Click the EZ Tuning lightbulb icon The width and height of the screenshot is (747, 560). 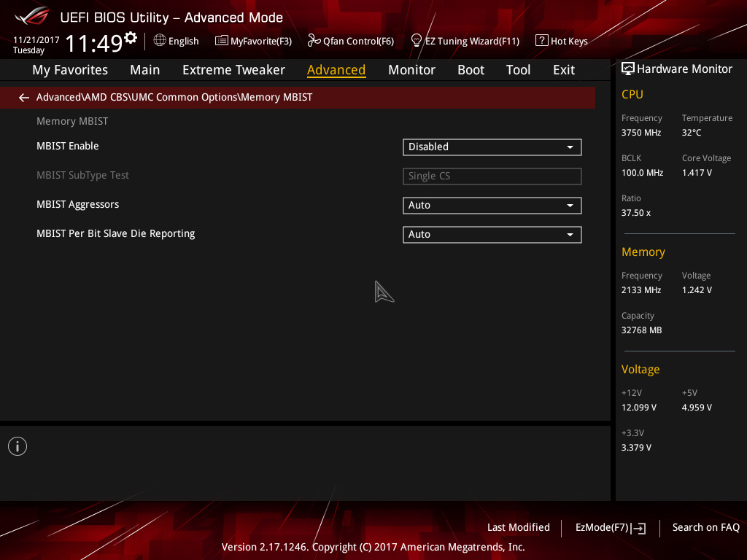pos(417,41)
